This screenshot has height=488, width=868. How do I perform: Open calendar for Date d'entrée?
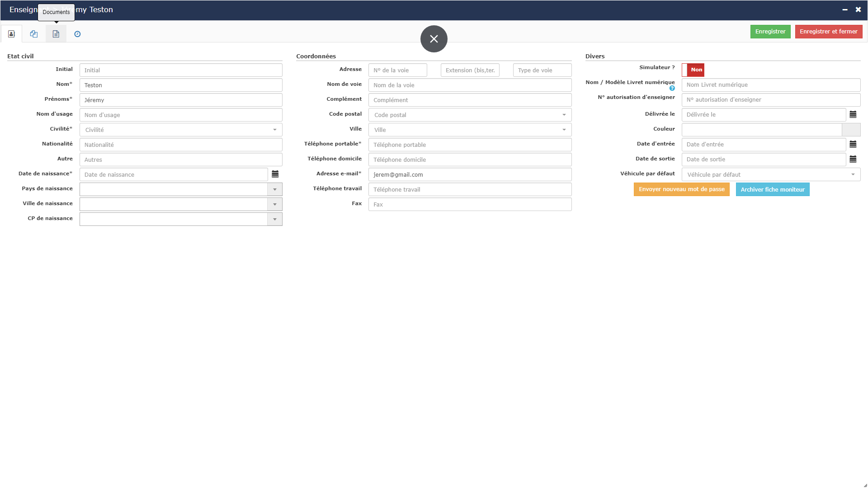pyautogui.click(x=853, y=144)
